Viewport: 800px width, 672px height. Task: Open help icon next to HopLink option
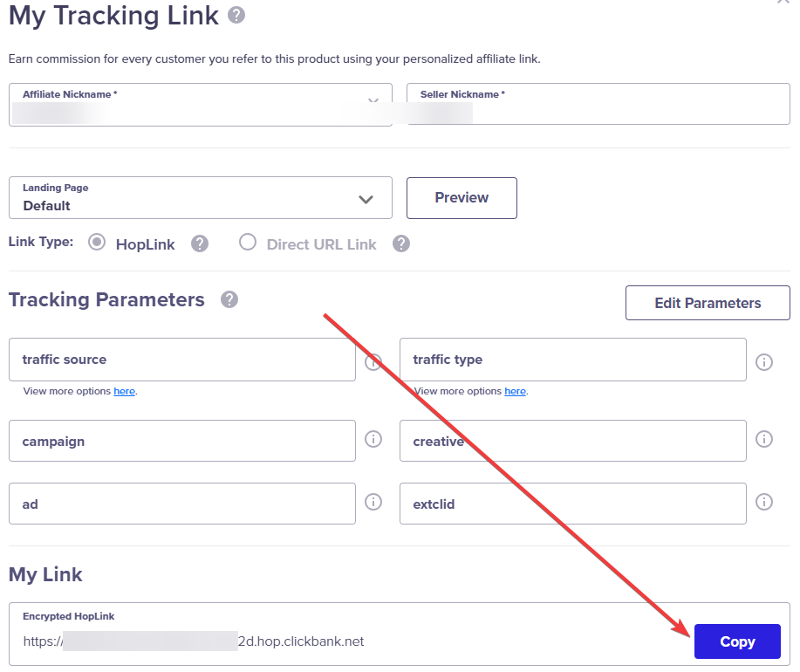pyautogui.click(x=200, y=243)
